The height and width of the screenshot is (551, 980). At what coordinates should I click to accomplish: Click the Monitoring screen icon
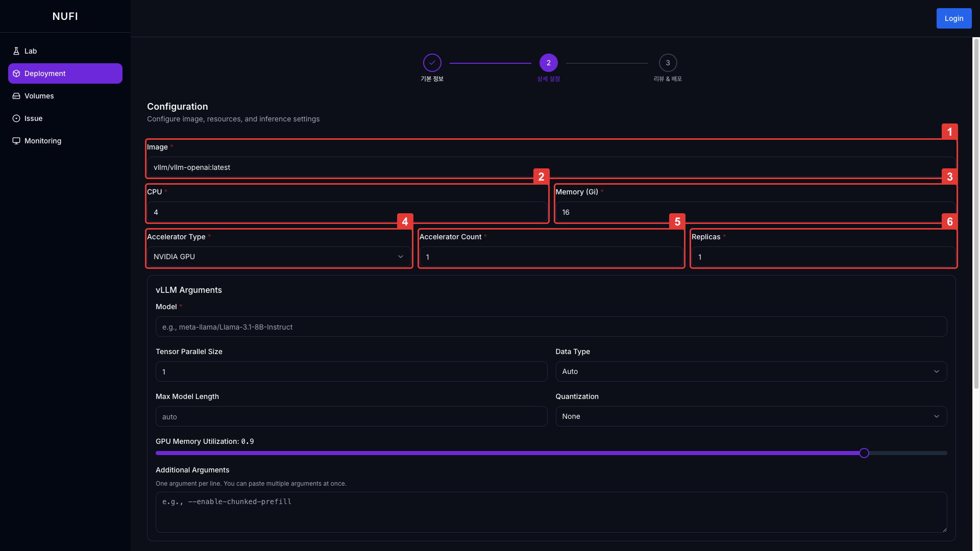click(x=16, y=141)
